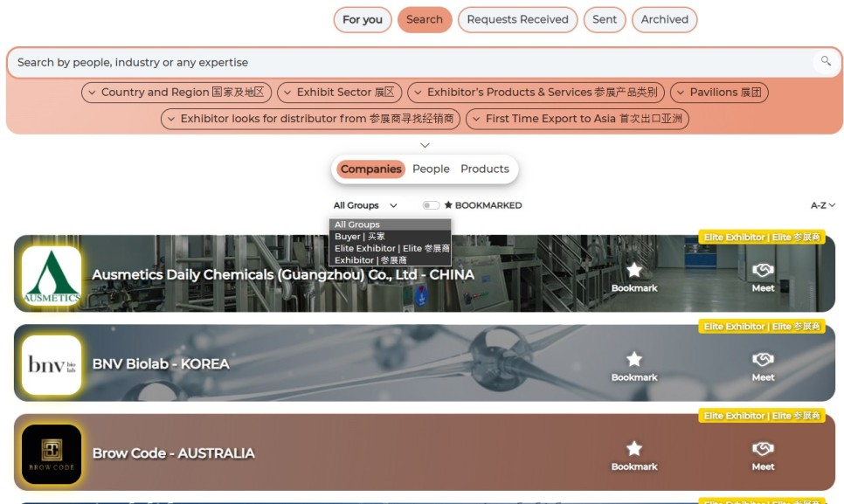Switch to Search tab

pos(424,19)
